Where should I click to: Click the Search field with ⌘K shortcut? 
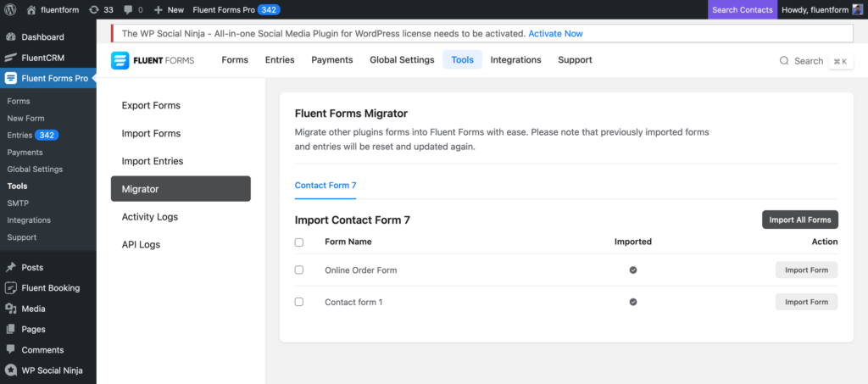point(816,61)
